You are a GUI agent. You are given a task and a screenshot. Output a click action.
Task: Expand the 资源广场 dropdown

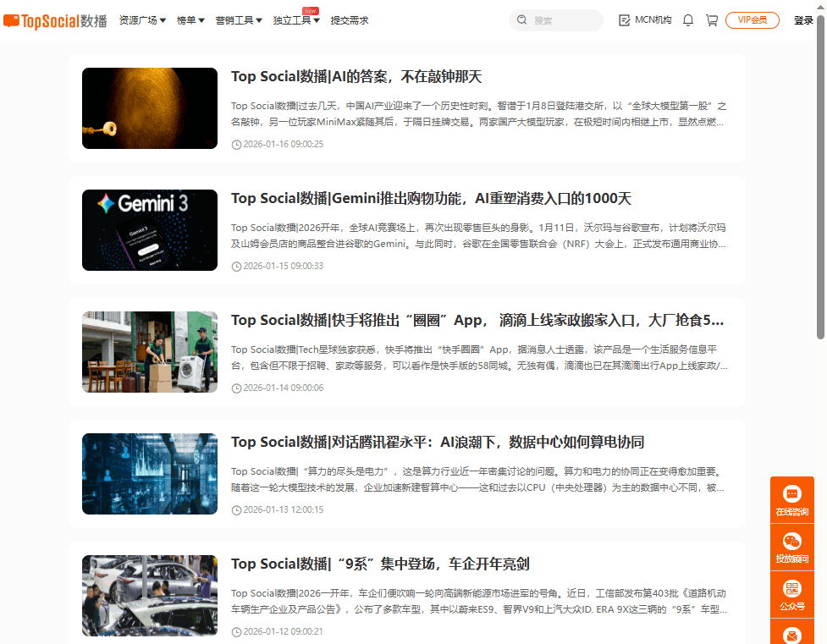[x=142, y=20]
